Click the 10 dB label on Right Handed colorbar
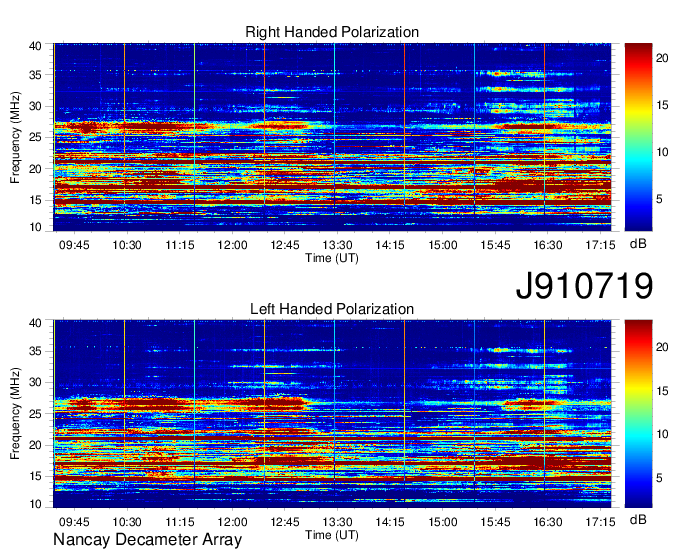680x552 pixels. tap(662, 152)
